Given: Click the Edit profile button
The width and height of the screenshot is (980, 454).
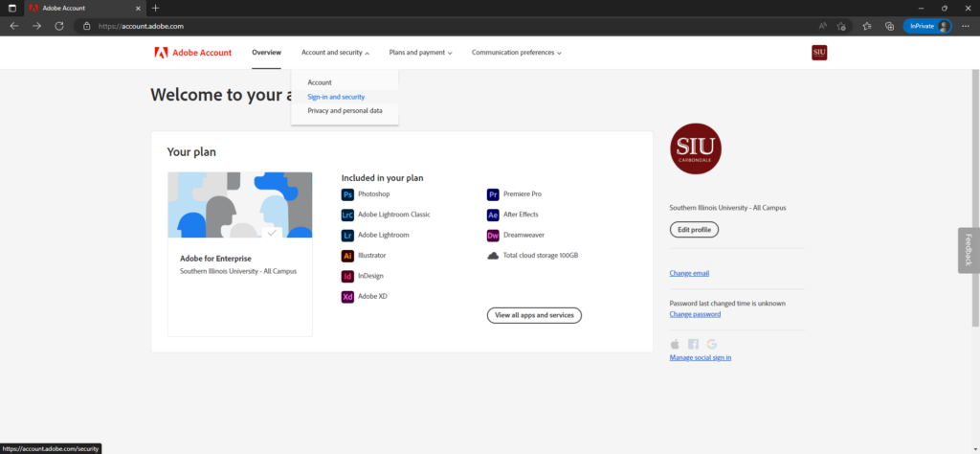Looking at the screenshot, I should tap(695, 230).
